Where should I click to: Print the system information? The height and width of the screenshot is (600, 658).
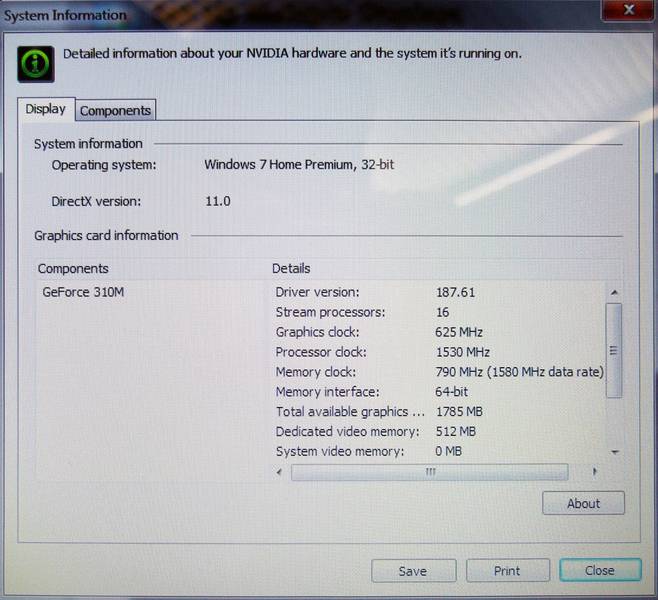pos(508,571)
